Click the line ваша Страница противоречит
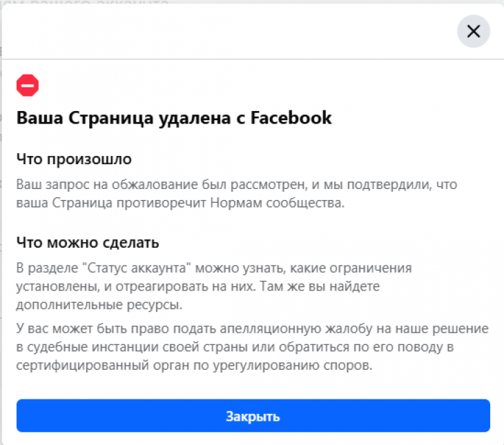The image size is (504, 445). tap(180, 203)
